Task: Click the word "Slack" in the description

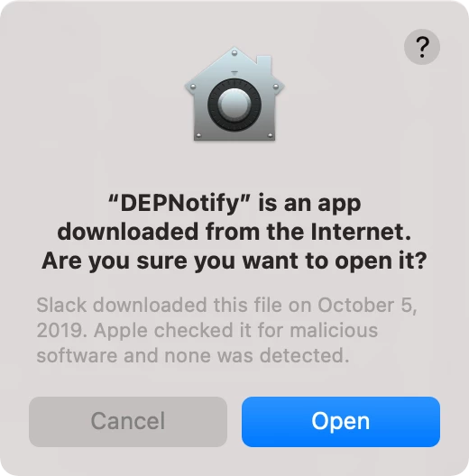Action: [61, 305]
